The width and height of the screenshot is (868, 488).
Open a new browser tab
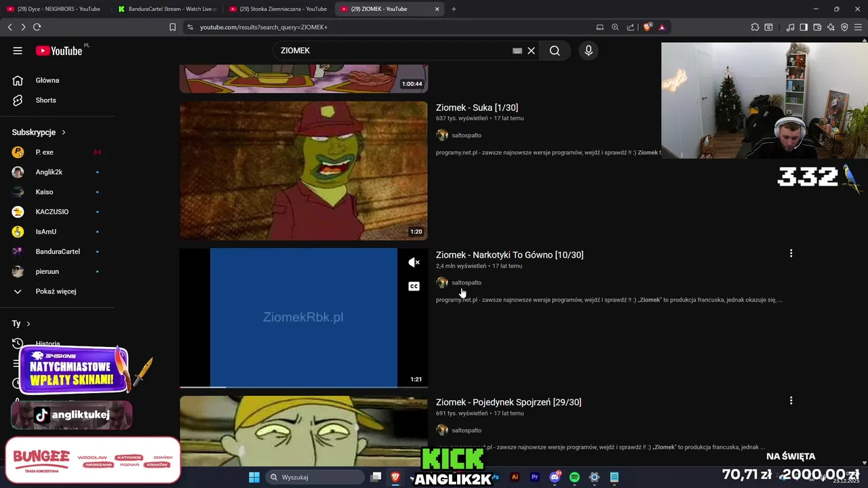[x=454, y=9]
